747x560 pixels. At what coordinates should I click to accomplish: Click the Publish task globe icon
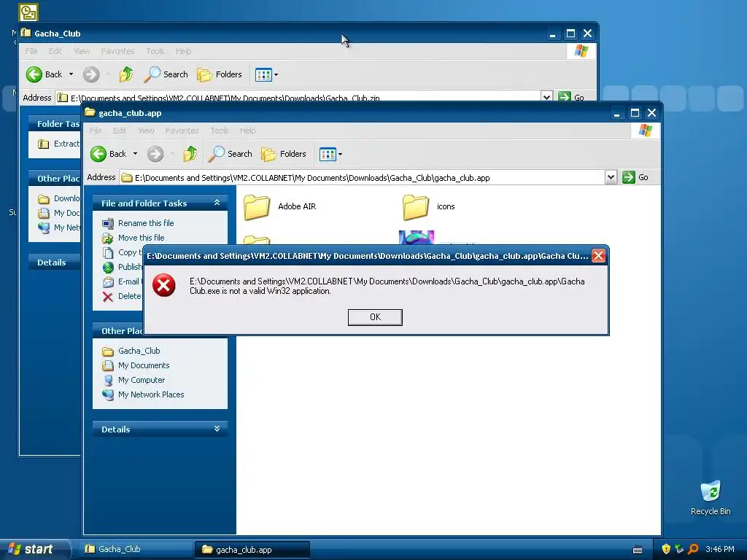click(x=108, y=267)
